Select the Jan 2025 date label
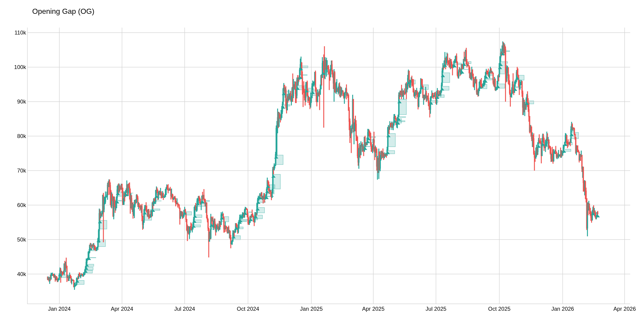Viewport: 644px width, 322px height. [x=311, y=309]
